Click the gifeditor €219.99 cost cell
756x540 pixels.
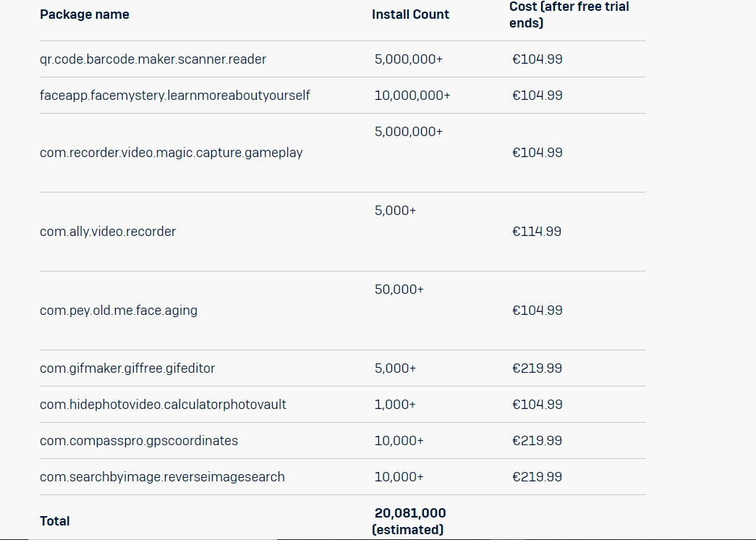pos(537,368)
